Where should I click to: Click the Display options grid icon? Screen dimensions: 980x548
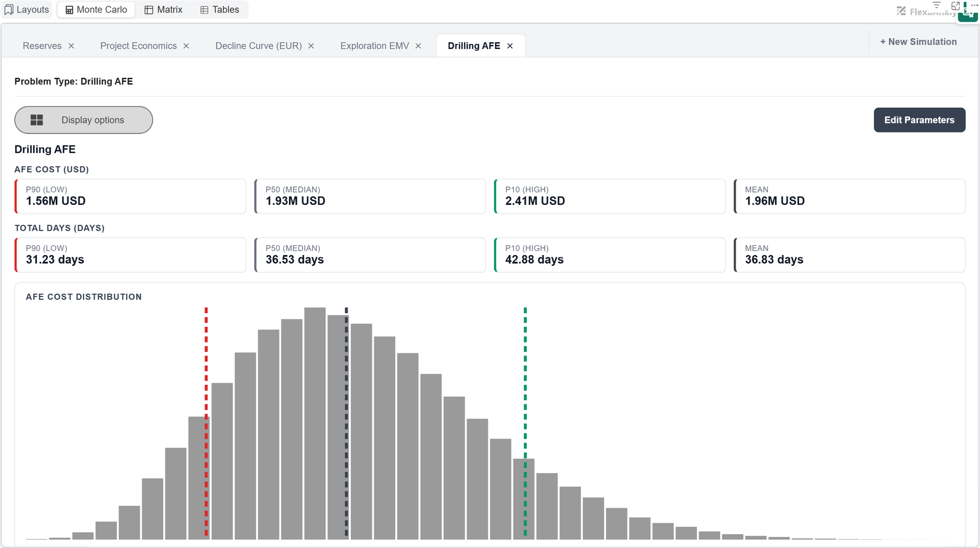[x=37, y=120]
